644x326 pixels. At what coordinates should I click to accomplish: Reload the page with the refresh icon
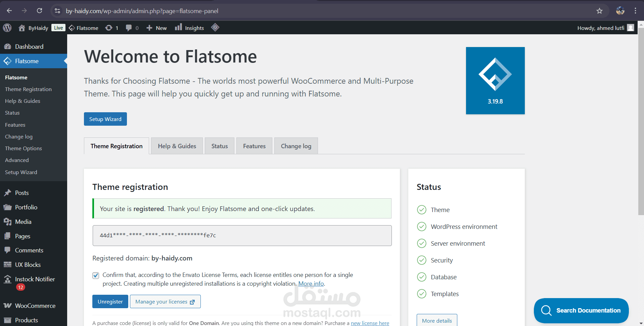click(x=39, y=11)
